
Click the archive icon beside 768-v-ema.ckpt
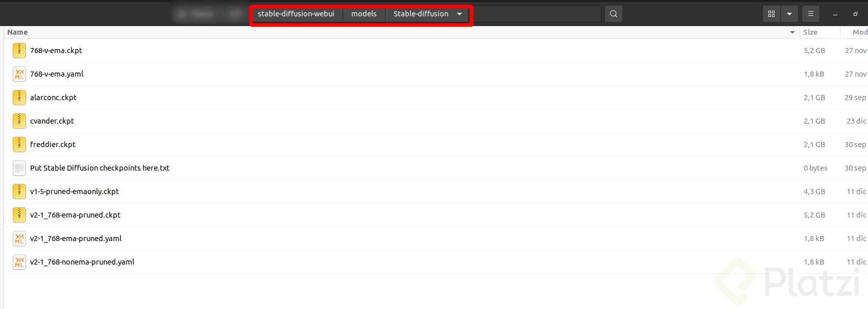19,51
